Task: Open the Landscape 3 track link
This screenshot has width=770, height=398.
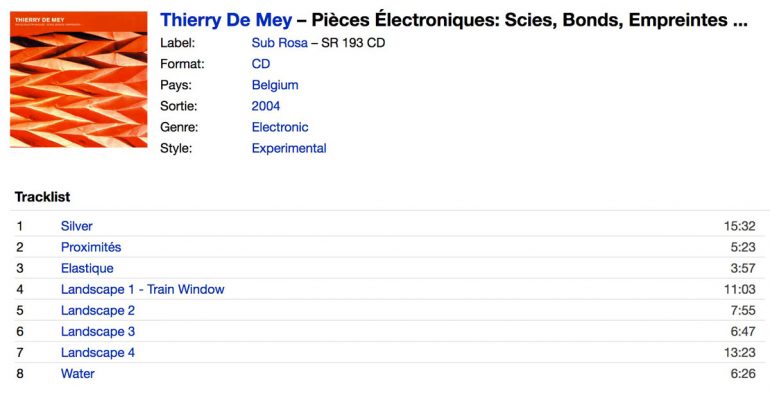Action: (x=98, y=332)
